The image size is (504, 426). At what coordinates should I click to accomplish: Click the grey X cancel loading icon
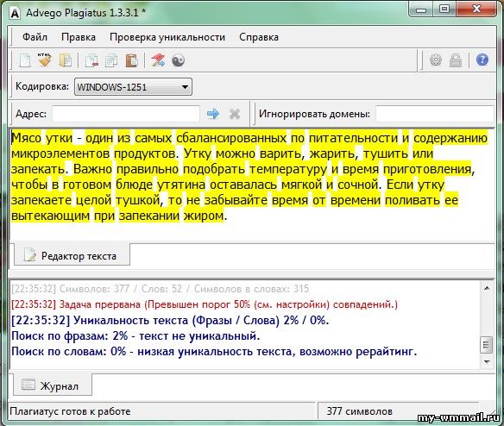point(235,114)
